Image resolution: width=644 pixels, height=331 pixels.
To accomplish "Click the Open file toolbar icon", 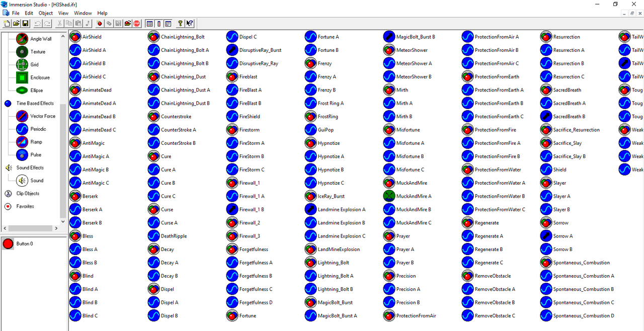I will (x=16, y=23).
